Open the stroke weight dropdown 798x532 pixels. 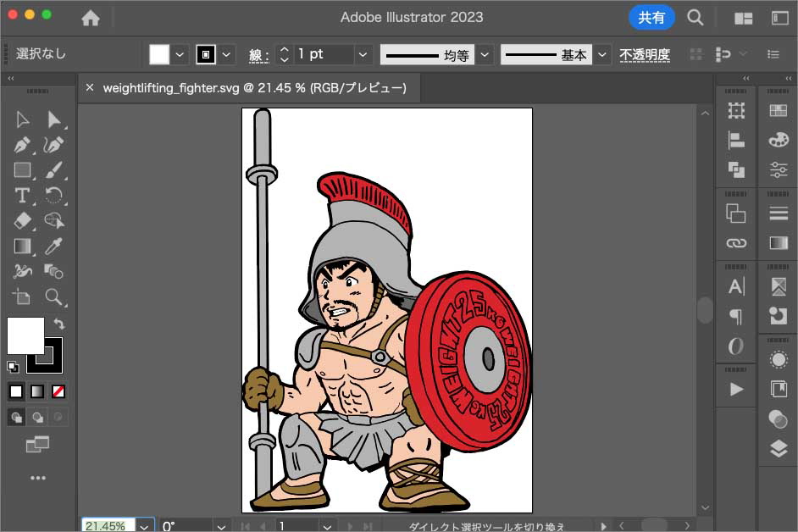(363, 54)
